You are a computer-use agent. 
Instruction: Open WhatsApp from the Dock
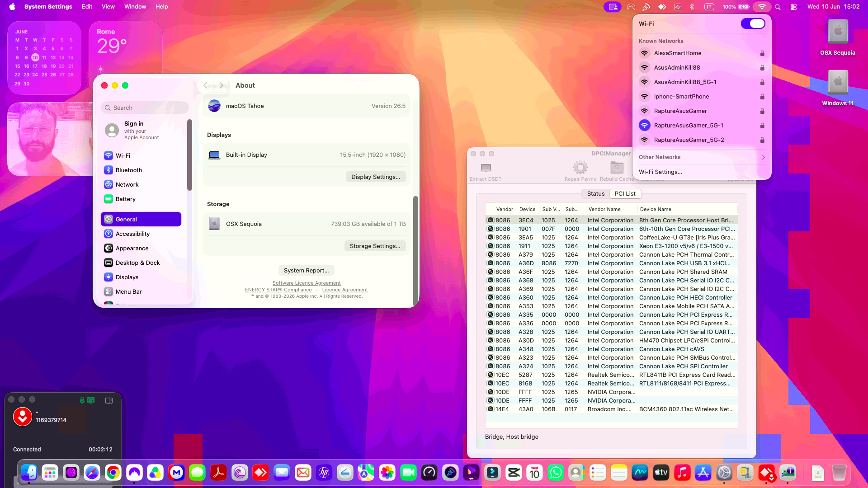(556, 473)
